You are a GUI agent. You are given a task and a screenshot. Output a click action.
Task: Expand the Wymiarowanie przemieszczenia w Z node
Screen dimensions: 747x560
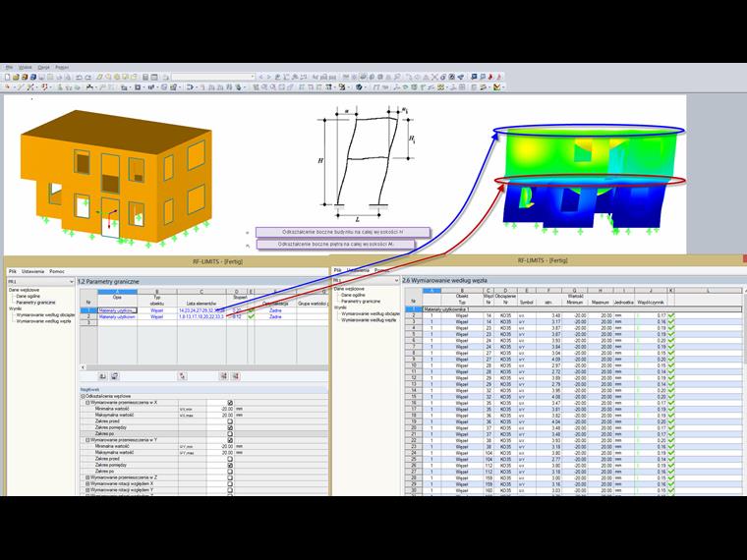coord(87,477)
